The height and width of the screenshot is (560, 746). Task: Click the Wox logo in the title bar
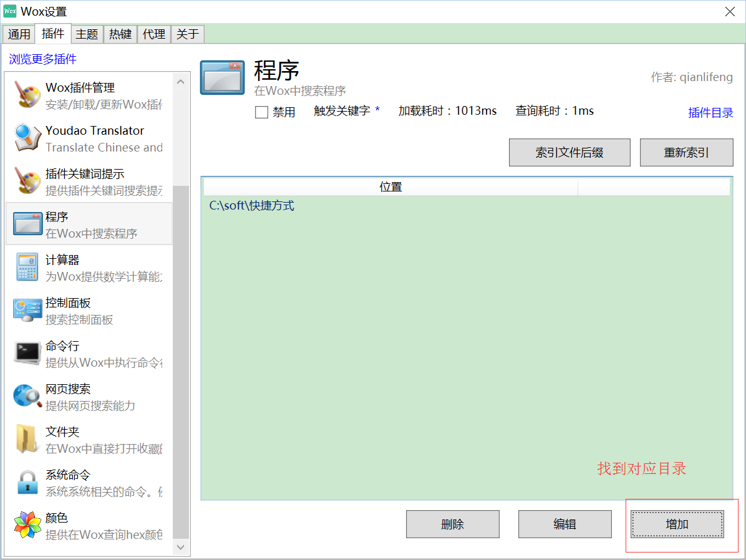pyautogui.click(x=10, y=11)
